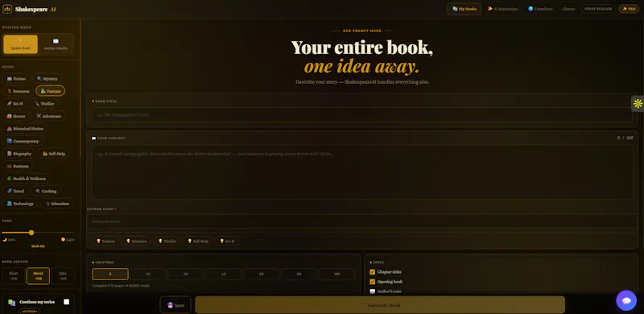Select the Fantasy genre chip in sidebar

[x=51, y=91]
